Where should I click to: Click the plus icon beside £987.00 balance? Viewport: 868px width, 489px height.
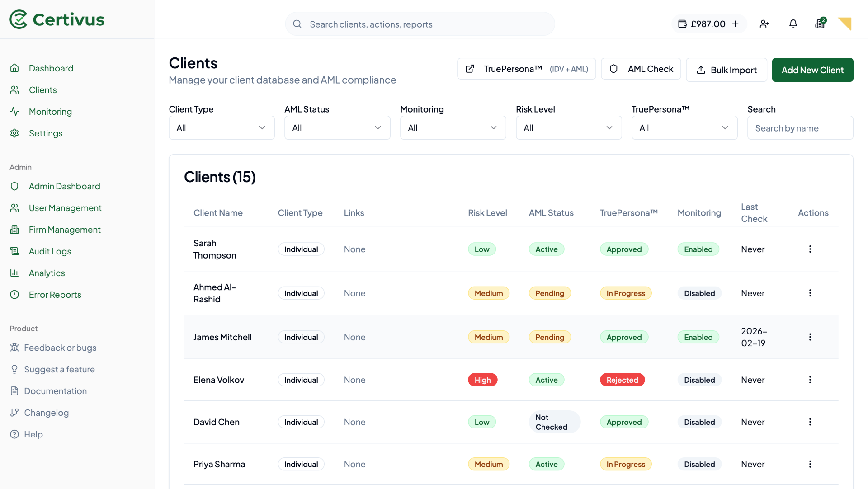coord(736,24)
